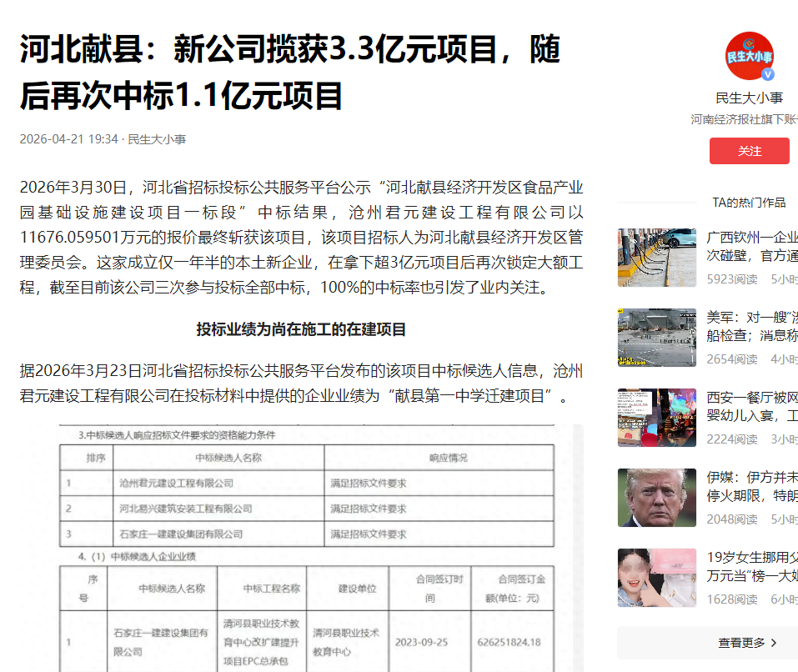798x672 pixels.
Task: Click the 中标候选人名称 header in the ranking table
Action: click(x=228, y=458)
